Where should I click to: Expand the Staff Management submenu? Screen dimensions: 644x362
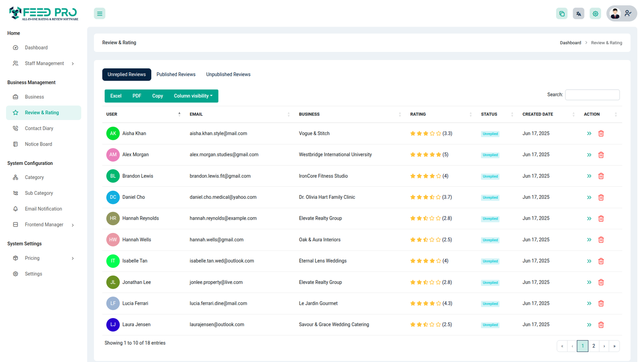click(x=44, y=64)
